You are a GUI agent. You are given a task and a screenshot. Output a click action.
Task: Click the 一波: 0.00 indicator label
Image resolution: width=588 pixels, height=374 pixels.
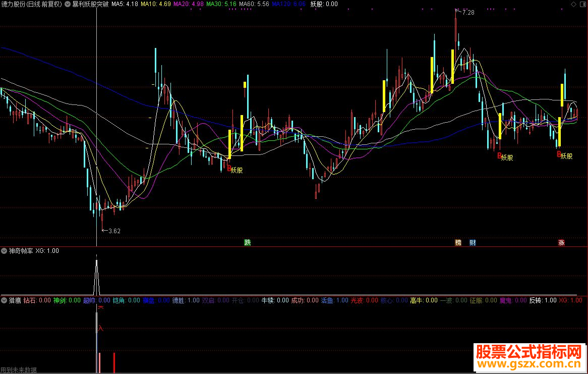pyautogui.click(x=454, y=300)
